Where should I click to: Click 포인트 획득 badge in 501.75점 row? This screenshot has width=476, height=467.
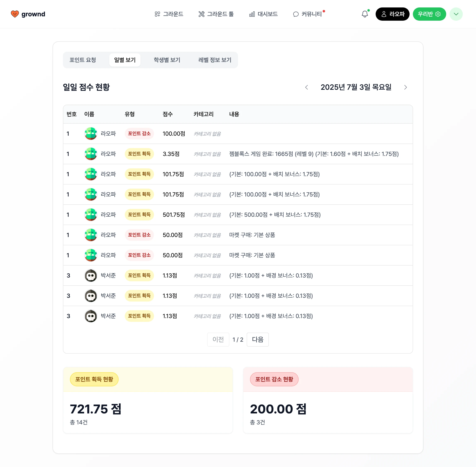(x=139, y=215)
